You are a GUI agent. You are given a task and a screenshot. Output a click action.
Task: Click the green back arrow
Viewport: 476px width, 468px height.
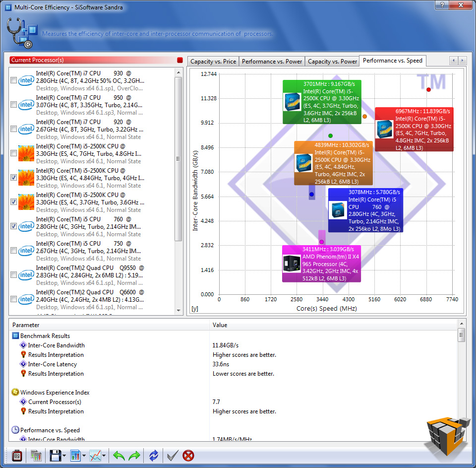pyautogui.click(x=119, y=456)
